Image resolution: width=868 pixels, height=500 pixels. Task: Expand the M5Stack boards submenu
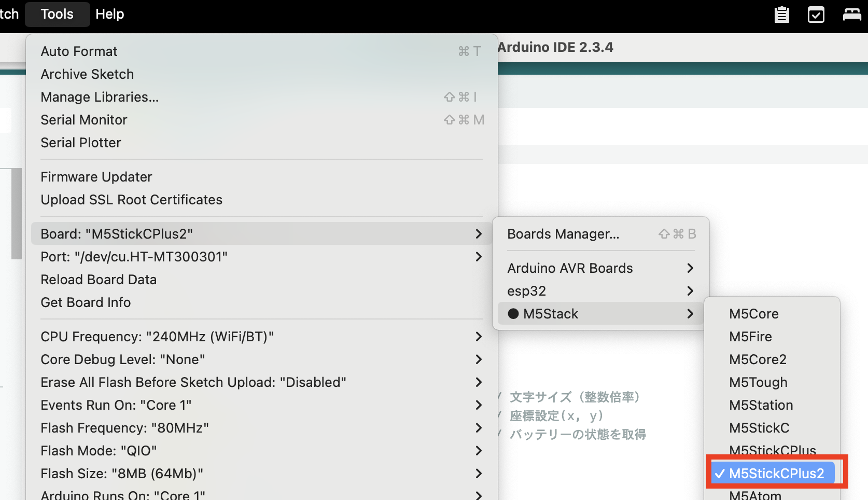tap(601, 314)
